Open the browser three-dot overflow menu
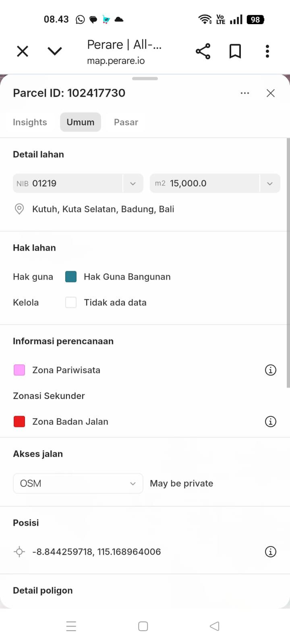This screenshot has width=290, height=644. tap(267, 51)
